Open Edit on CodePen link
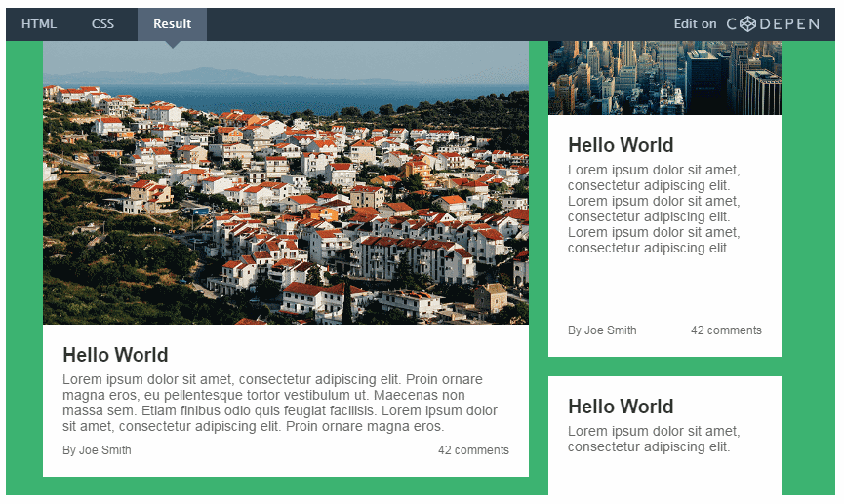This screenshot has width=844, height=504. click(x=746, y=24)
